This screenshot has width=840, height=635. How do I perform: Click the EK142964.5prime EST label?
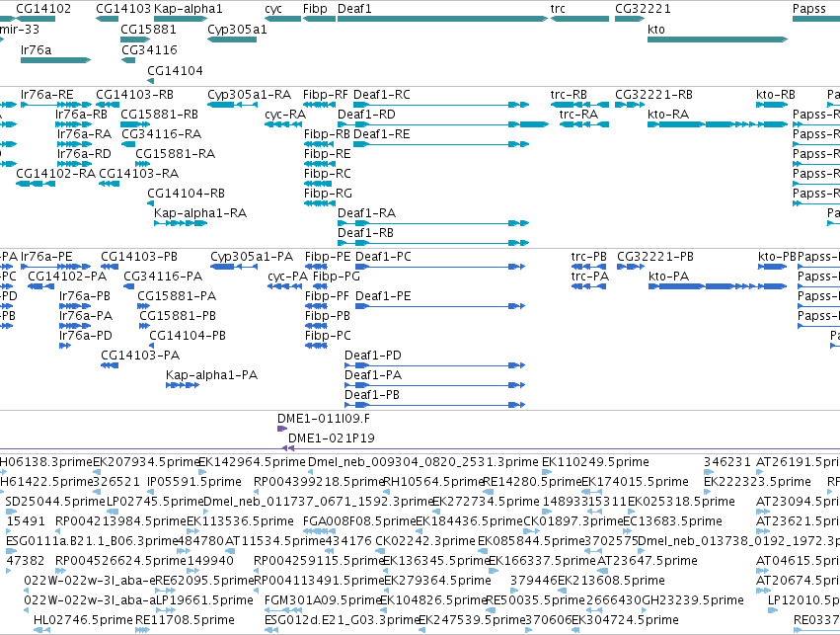252,462
